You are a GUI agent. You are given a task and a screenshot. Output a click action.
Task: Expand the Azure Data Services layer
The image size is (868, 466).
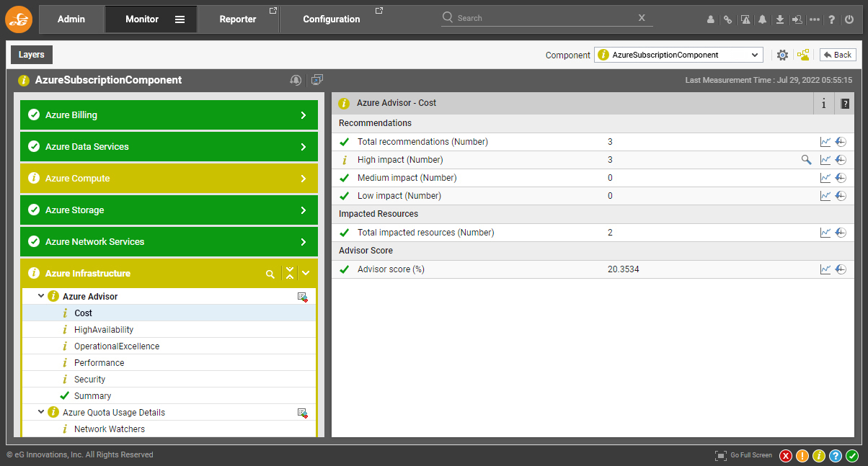point(169,147)
